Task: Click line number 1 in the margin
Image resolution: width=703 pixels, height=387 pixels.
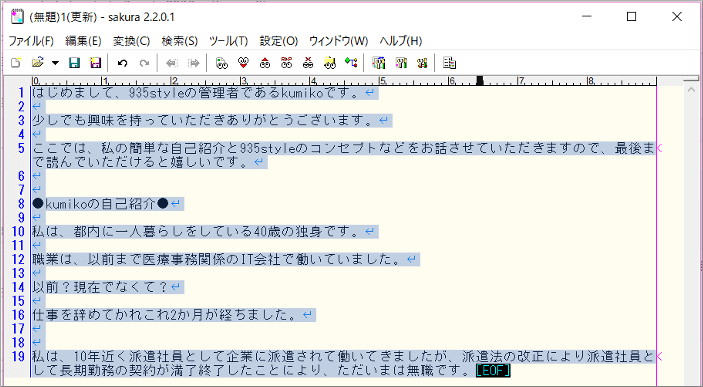Action: (21, 93)
